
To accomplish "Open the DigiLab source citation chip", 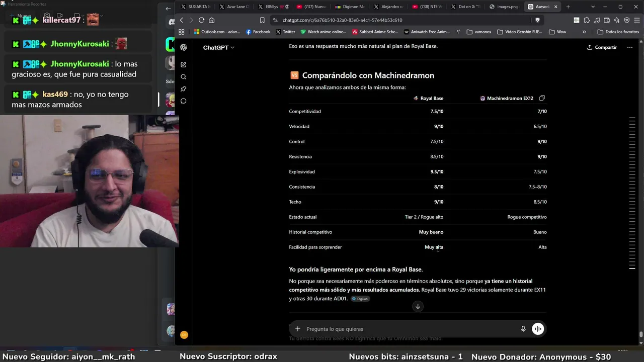I will tap(360, 299).
